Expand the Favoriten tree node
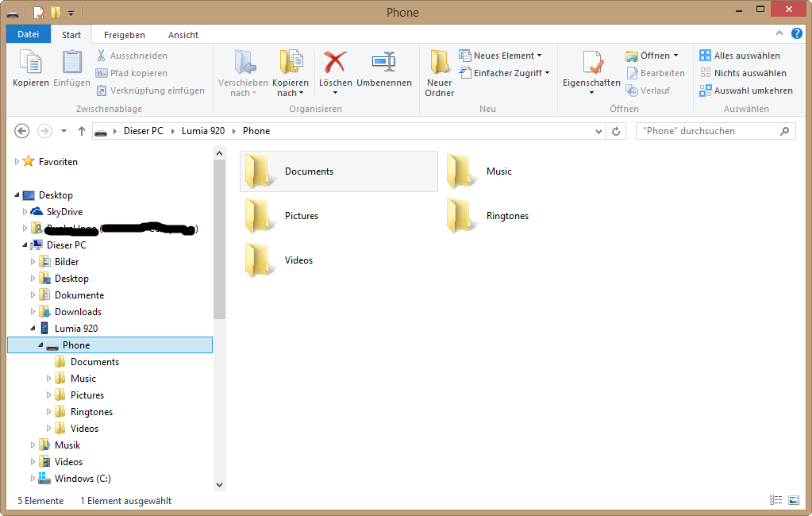This screenshot has width=812, height=516. [17, 162]
